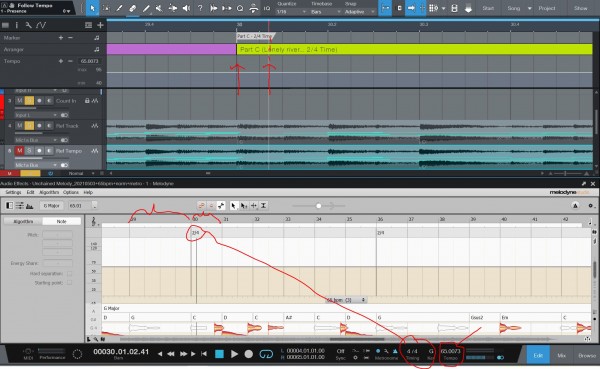The width and height of the screenshot is (600, 369).
Task: Enable Hard separation checkbox
Action: click(69, 274)
